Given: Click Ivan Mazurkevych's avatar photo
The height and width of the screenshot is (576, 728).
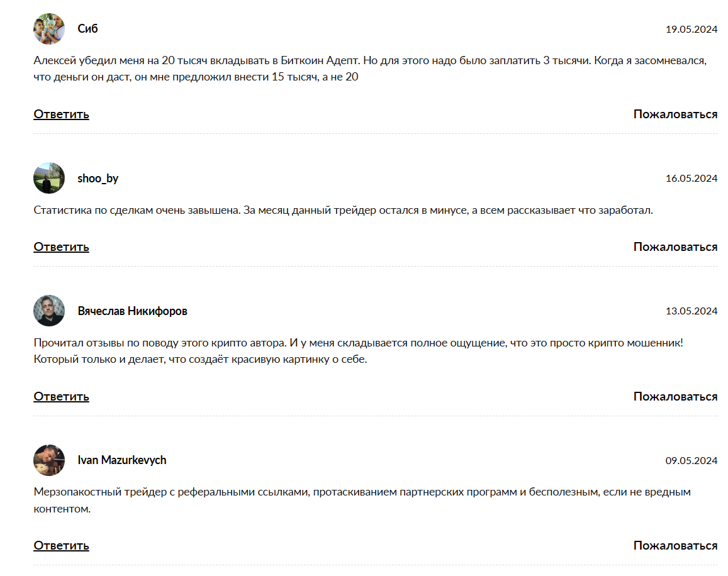Looking at the screenshot, I should click(49, 460).
